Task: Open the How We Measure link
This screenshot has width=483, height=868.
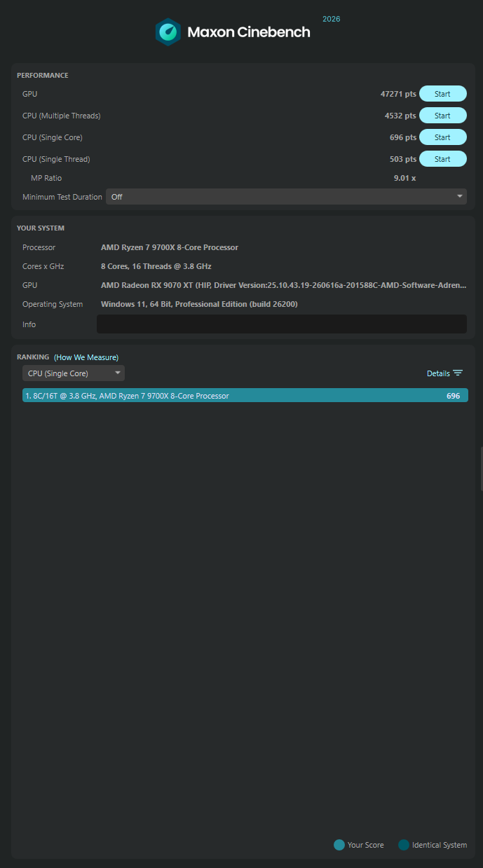Action: (x=86, y=357)
